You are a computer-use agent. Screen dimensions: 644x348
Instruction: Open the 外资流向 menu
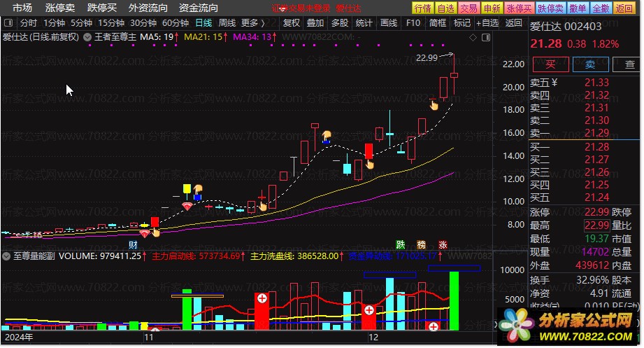148,8
